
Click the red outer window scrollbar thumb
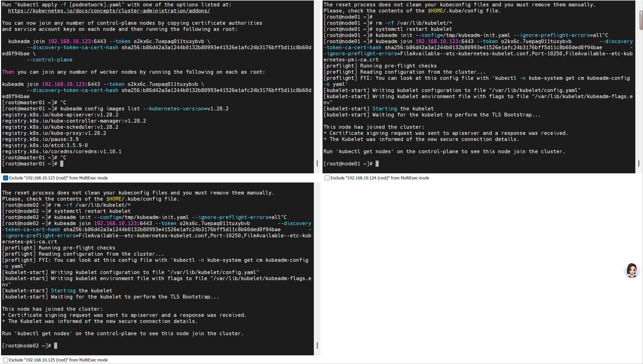point(641,20)
